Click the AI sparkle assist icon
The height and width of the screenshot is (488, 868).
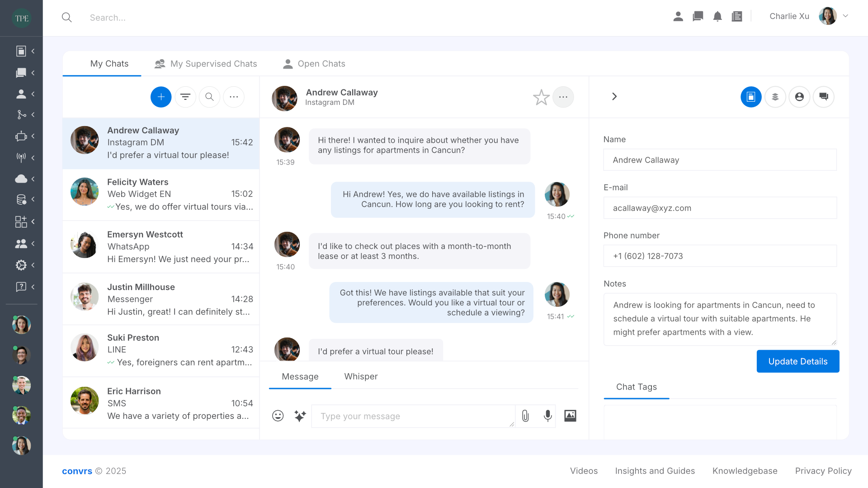point(300,416)
